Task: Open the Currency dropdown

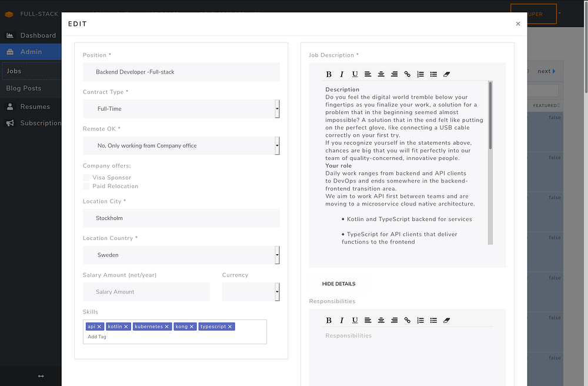Action: (251, 292)
